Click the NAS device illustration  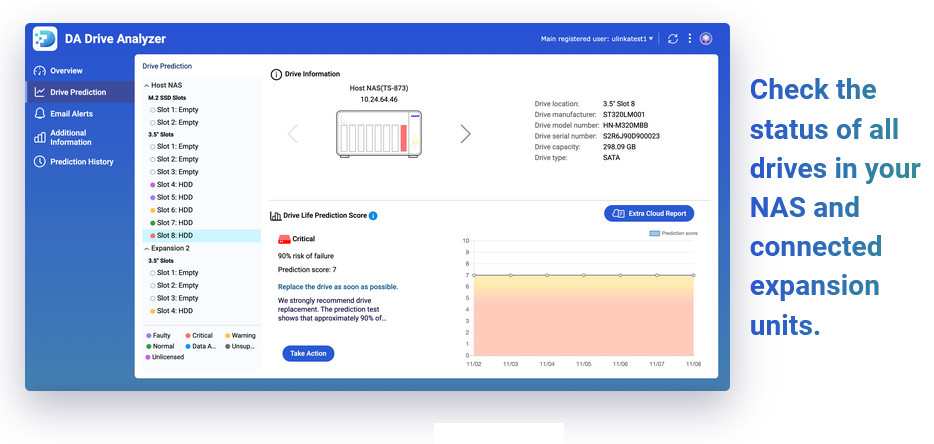tap(379, 133)
